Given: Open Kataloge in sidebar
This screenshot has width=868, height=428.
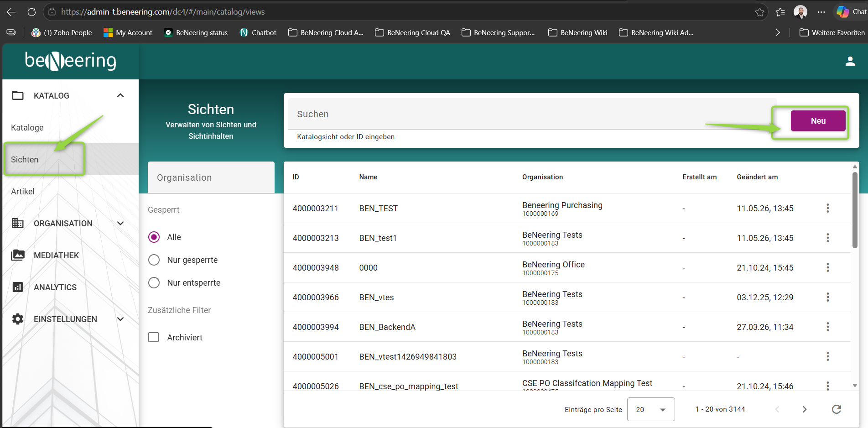Looking at the screenshot, I should [x=27, y=128].
